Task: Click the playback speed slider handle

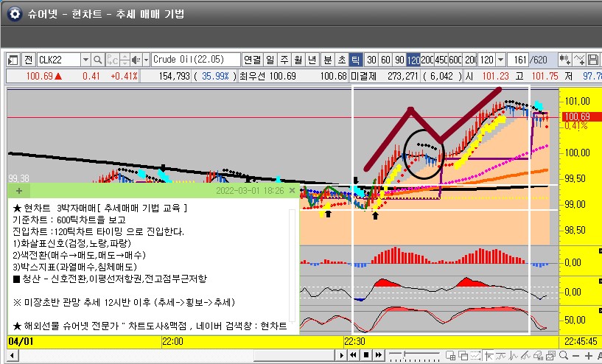Action: (404, 353)
